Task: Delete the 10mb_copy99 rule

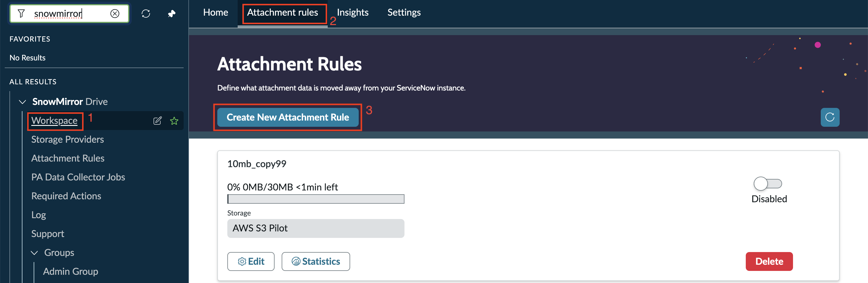Action: pyautogui.click(x=769, y=261)
